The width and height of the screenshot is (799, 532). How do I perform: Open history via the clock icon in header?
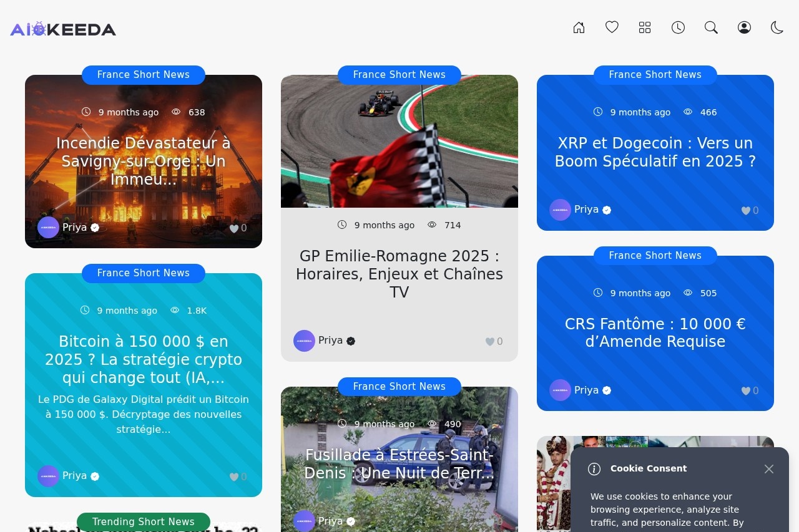tap(678, 27)
